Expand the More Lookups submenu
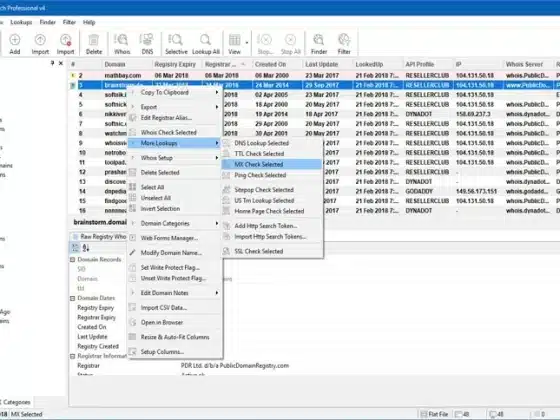Image resolution: width=560 pixels, height=420 pixels. tap(175, 143)
